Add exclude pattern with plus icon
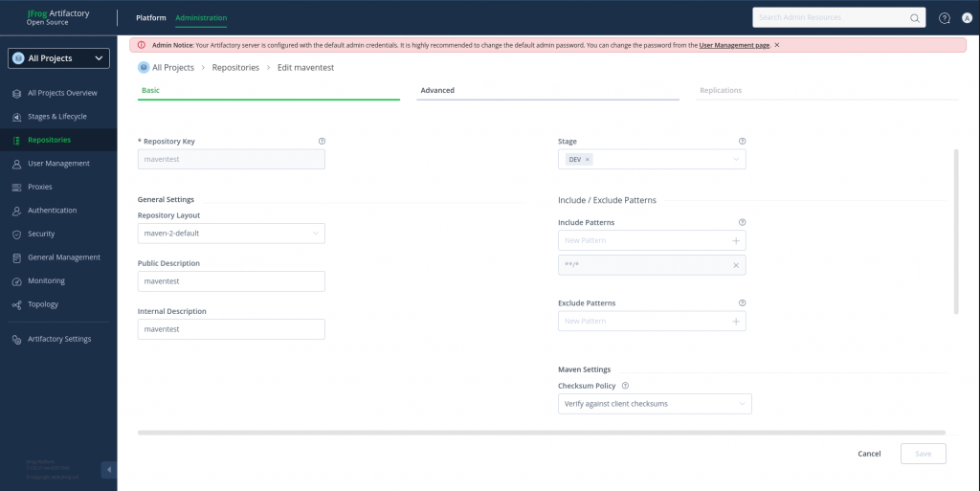Screen dimensions: 980x491 point(735,322)
